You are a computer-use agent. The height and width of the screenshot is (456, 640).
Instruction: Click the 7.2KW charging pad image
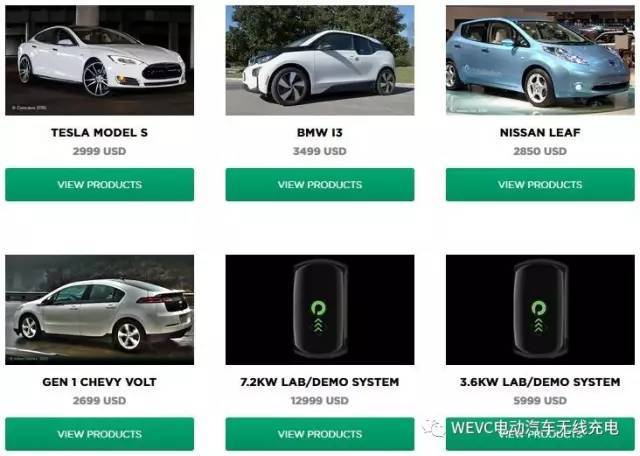[x=320, y=310]
